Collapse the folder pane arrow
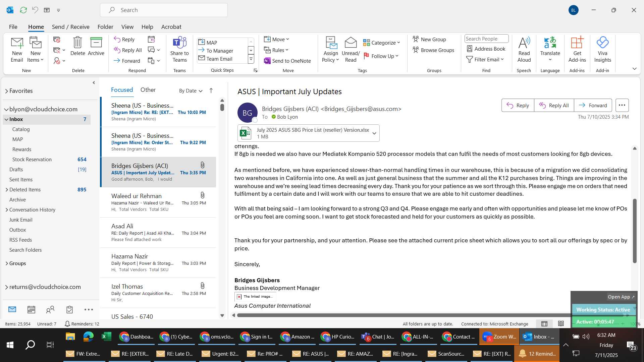Viewport: 644px width, 362px height. tap(94, 82)
